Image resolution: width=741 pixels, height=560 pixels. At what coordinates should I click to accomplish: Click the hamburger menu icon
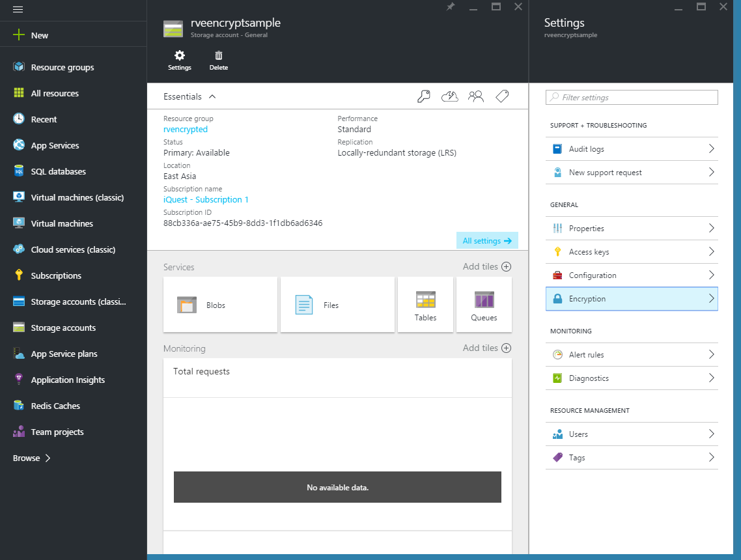[x=18, y=10]
